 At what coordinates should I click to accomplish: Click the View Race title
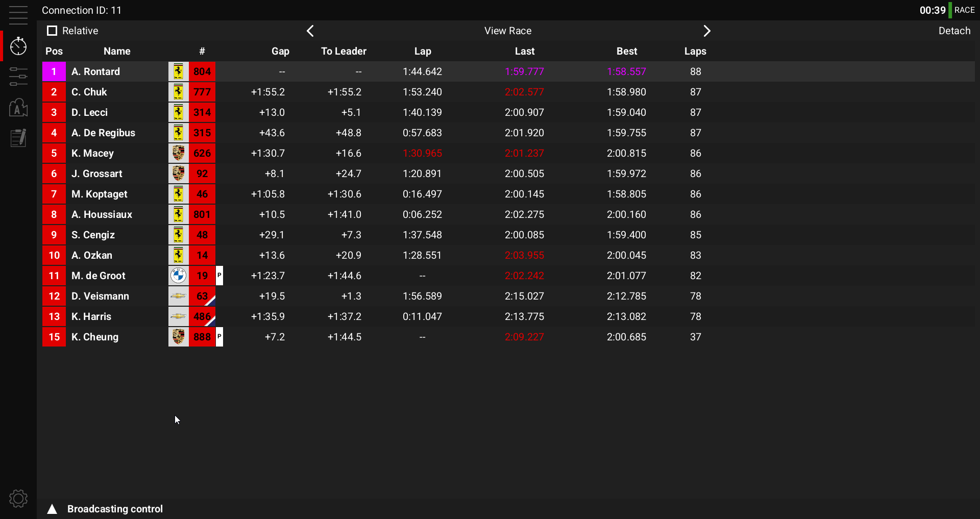point(508,31)
